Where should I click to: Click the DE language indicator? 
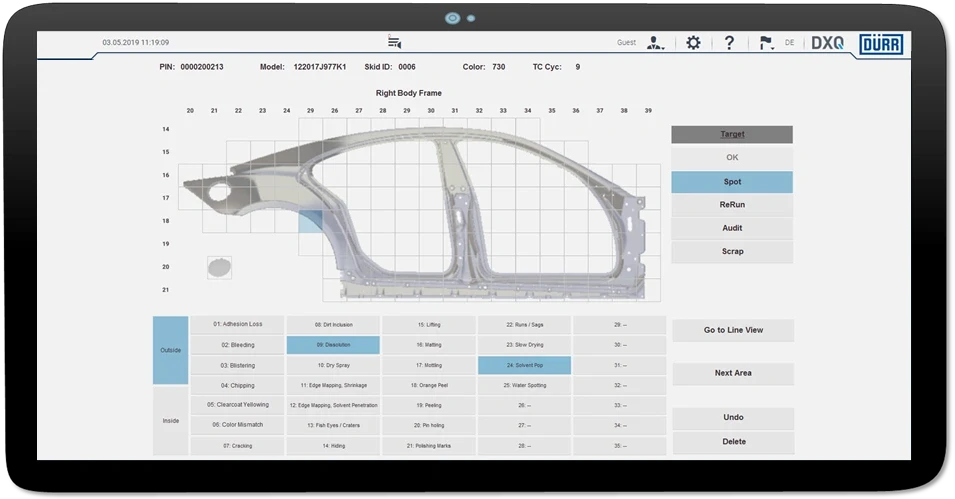pyautogui.click(x=789, y=43)
